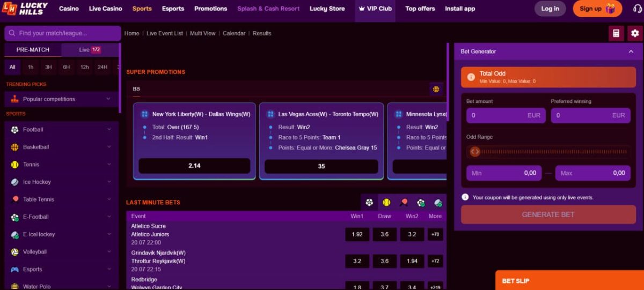The width and height of the screenshot is (644, 290).
Task: Pick the 2.14 odds on Liberty-Wings promotion
Action: 194,166
